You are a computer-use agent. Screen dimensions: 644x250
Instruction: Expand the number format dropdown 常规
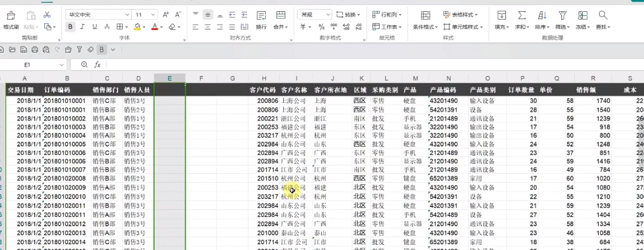click(x=315, y=14)
